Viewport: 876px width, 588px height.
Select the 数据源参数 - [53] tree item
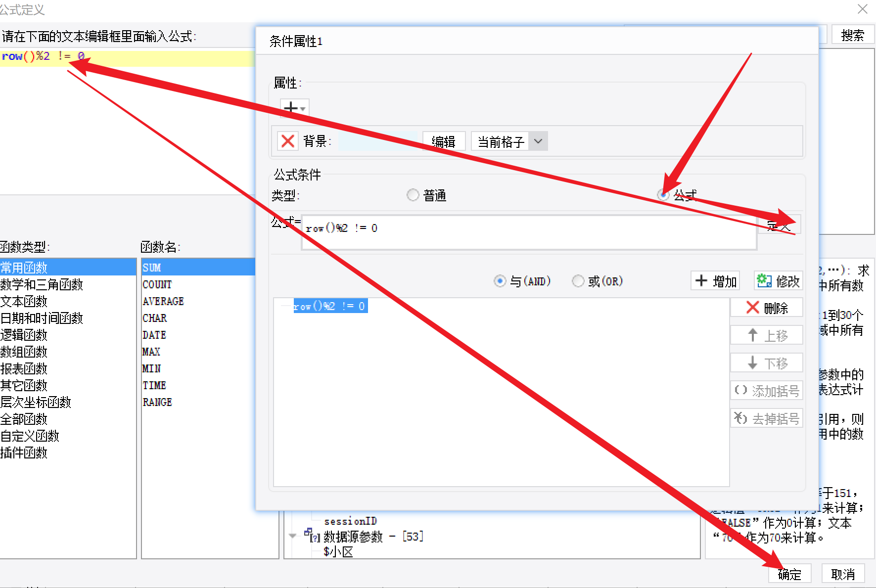(373, 537)
